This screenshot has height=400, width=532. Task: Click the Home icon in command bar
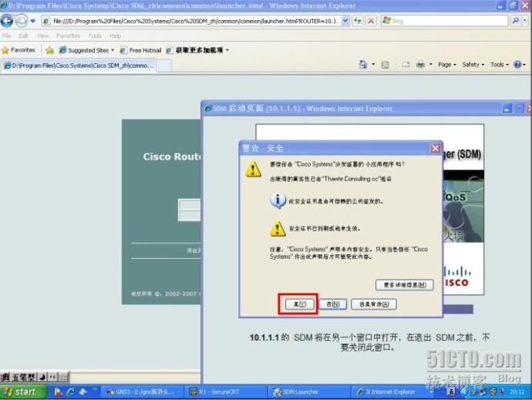(x=363, y=65)
